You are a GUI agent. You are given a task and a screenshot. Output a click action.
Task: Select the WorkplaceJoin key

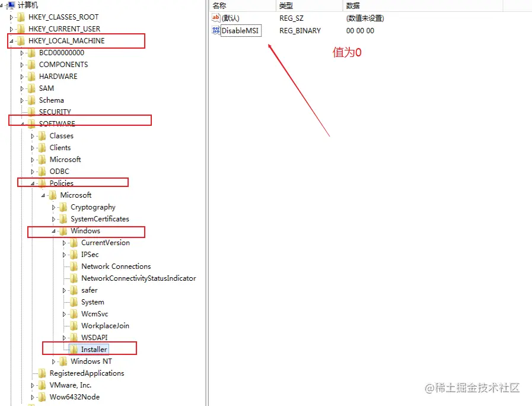click(x=105, y=326)
